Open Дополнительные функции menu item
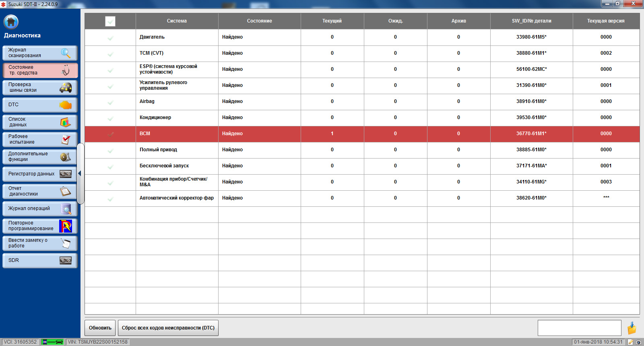644x346 pixels. (40, 157)
